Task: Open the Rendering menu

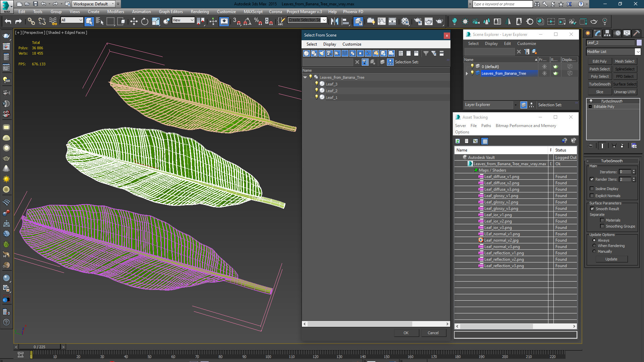Action: (200, 12)
